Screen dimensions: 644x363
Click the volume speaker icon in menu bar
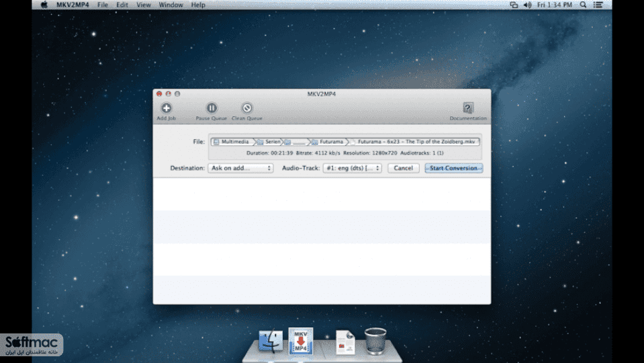coord(527,5)
